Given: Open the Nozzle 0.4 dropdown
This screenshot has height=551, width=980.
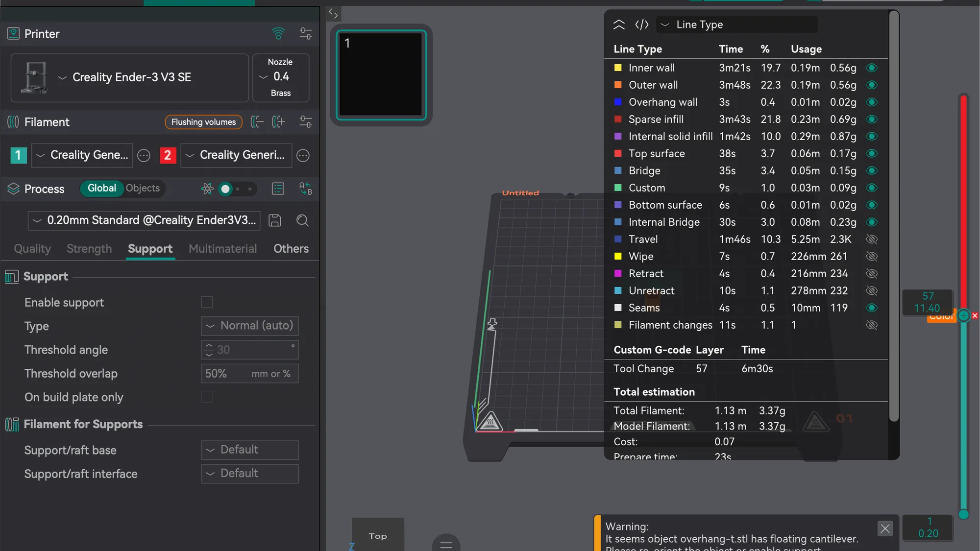Looking at the screenshot, I should [281, 77].
